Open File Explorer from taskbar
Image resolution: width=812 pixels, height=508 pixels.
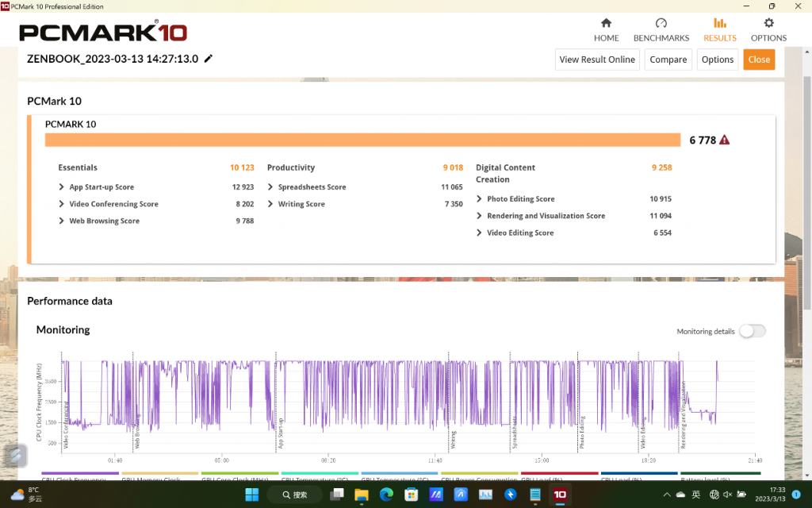pos(362,495)
